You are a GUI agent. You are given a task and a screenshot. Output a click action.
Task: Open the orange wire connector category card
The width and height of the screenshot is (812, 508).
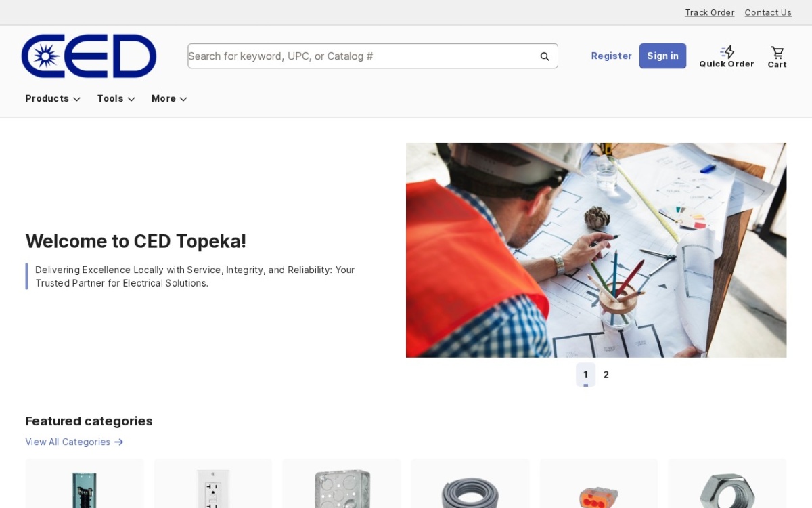click(x=599, y=484)
